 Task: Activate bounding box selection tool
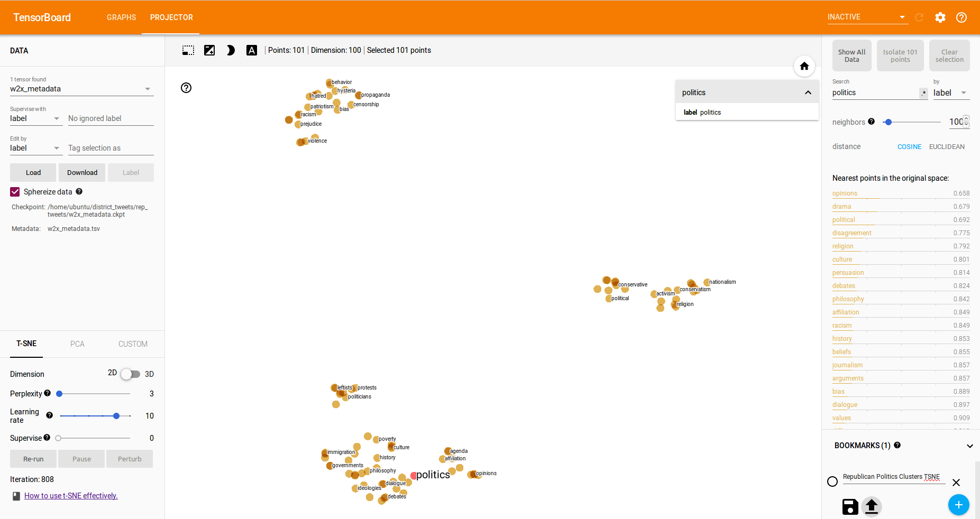point(188,50)
